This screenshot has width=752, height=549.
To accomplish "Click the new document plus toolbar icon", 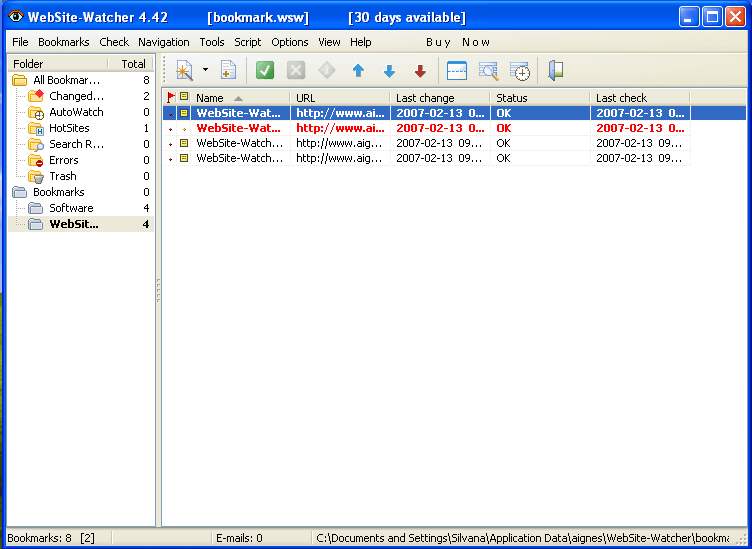I will (228, 70).
